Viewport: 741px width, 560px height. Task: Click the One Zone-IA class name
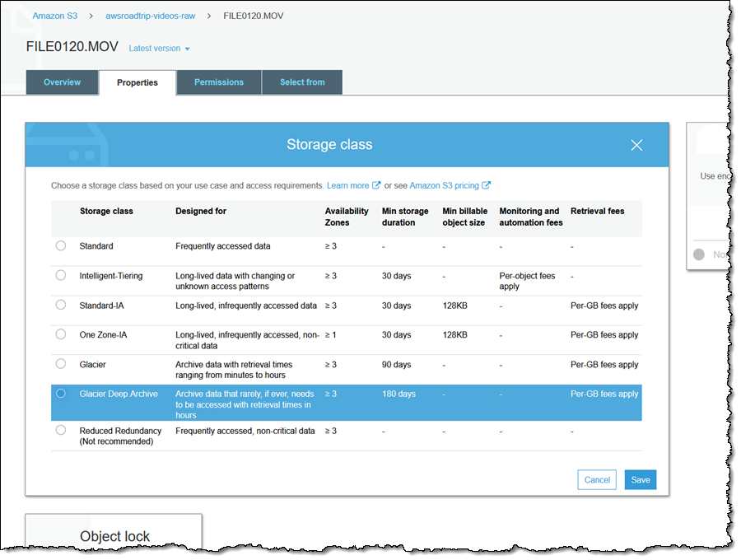(103, 334)
